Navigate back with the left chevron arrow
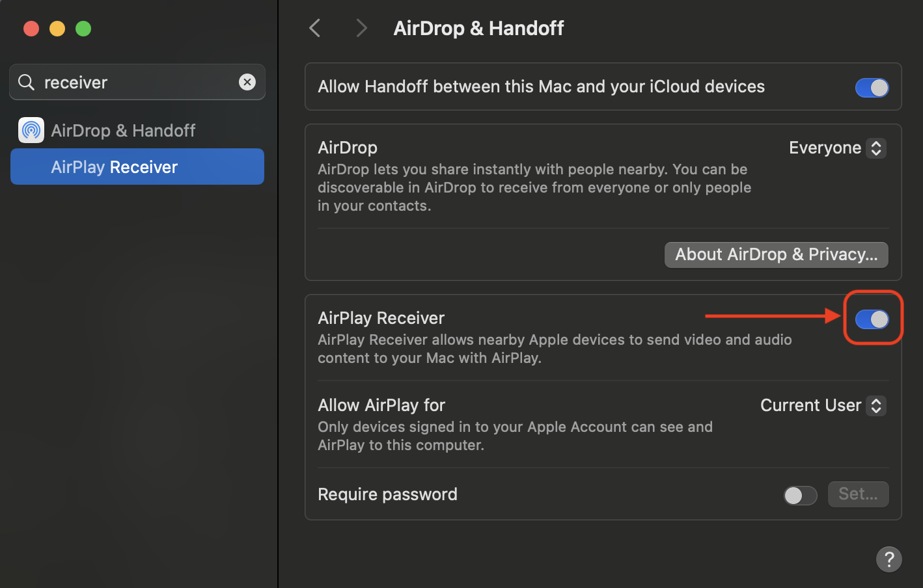This screenshot has height=588, width=923. (x=314, y=28)
